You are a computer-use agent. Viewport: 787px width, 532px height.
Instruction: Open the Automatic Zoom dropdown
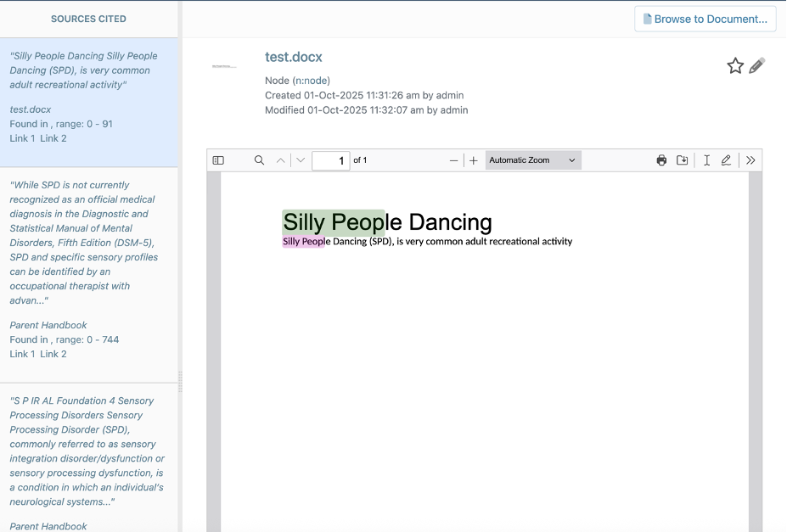(x=532, y=160)
